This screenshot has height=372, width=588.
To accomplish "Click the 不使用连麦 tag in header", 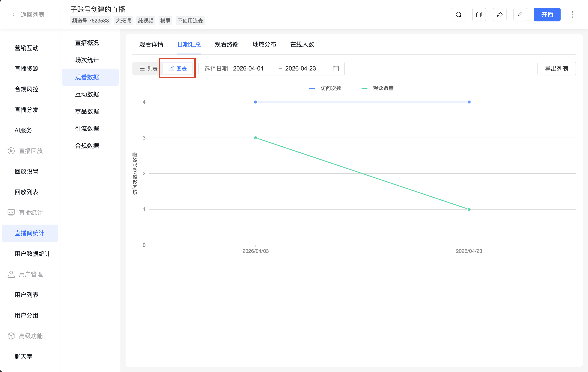I will point(190,21).
